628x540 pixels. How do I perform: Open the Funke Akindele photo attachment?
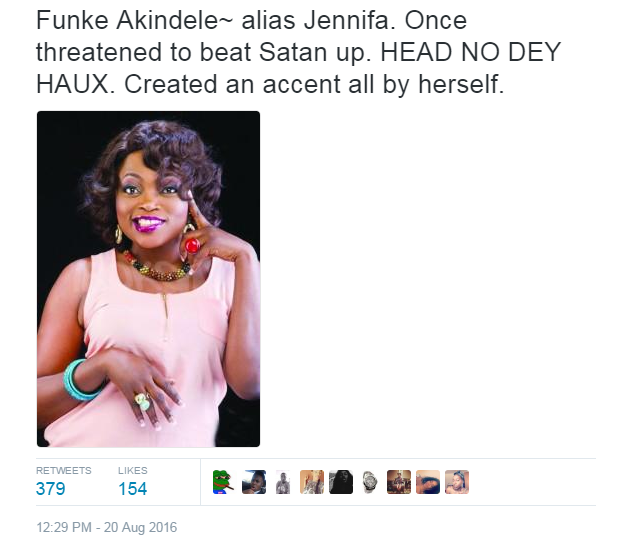[149, 279]
